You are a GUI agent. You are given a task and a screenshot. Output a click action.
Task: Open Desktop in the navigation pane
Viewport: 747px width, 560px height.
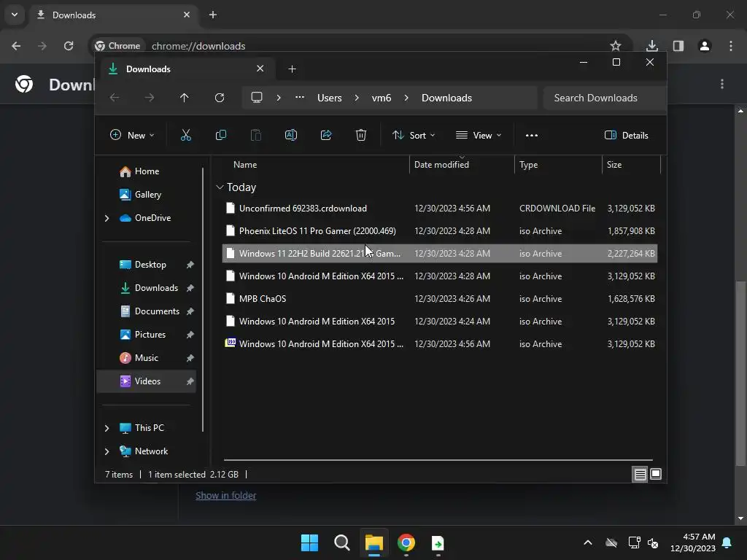pos(150,264)
